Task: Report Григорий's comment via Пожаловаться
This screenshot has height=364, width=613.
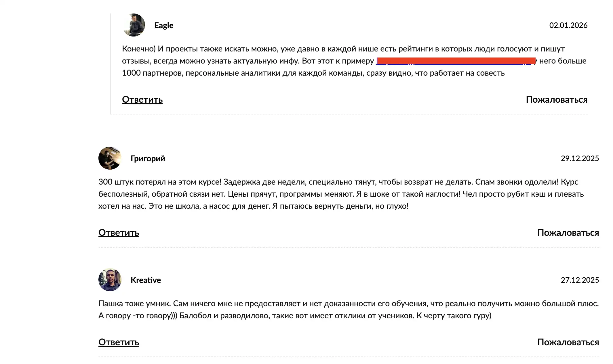Action: (x=568, y=233)
